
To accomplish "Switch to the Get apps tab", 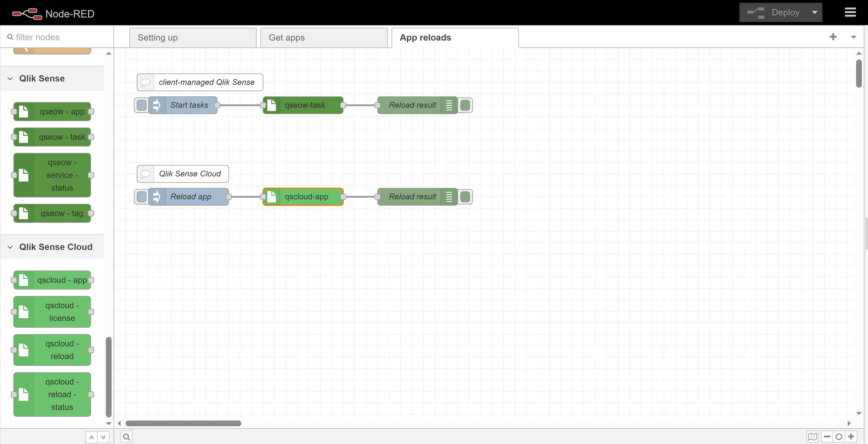I will (x=324, y=38).
